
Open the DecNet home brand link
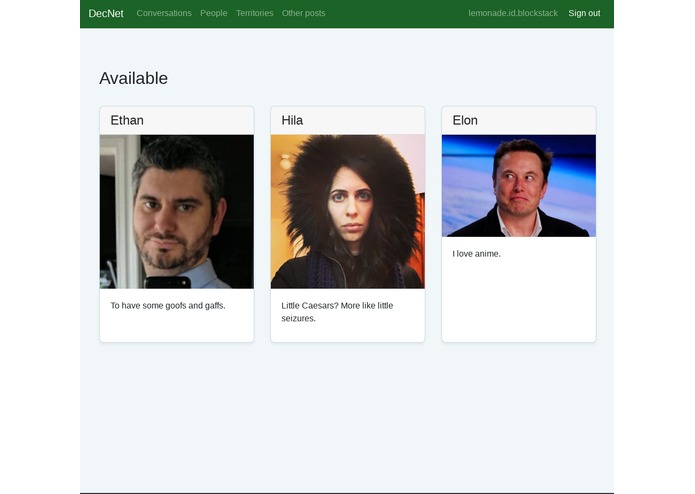(106, 13)
